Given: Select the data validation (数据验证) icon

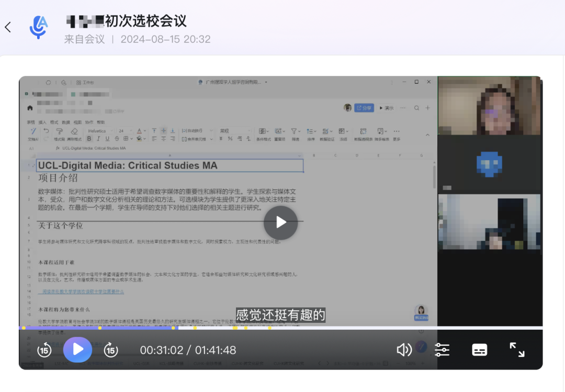Looking at the screenshot, I should click(326, 131).
